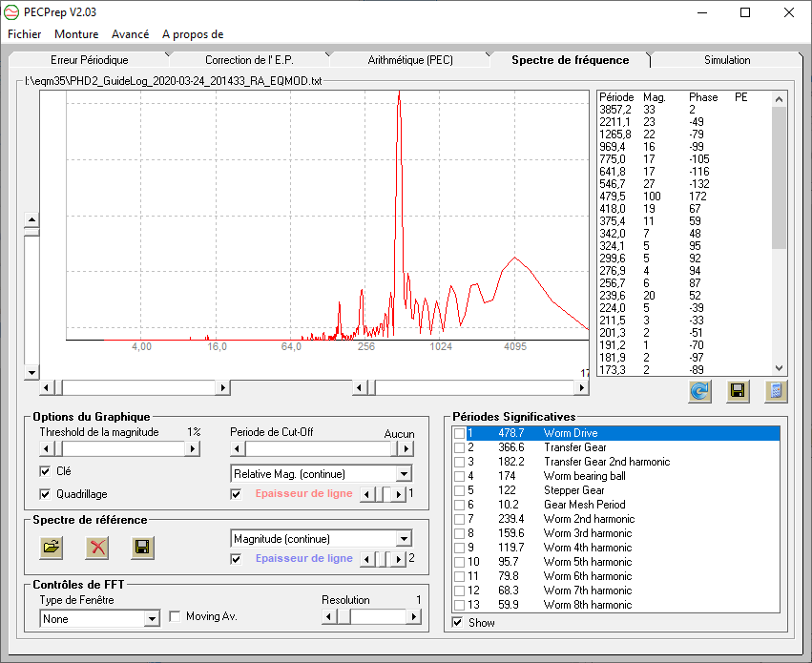Viewport: 812px width, 663px height.
Task: Check the Transfer Gear period checkbox
Action: 459,447
